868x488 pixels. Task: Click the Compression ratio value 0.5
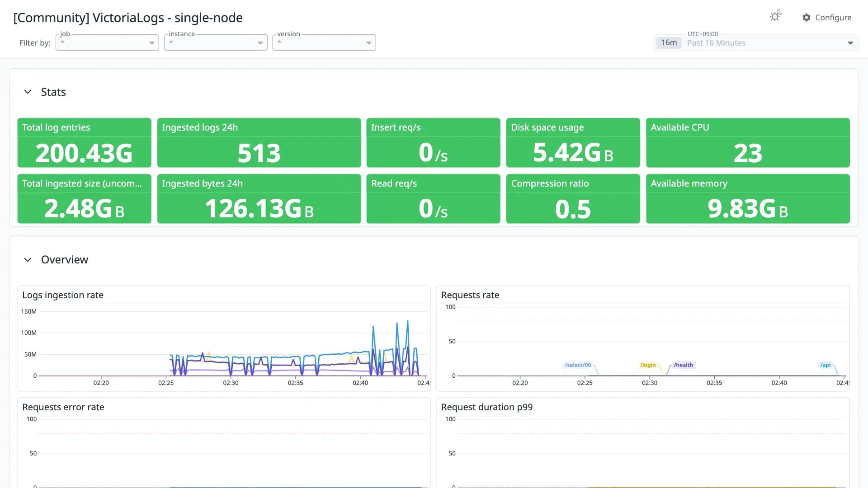click(573, 209)
